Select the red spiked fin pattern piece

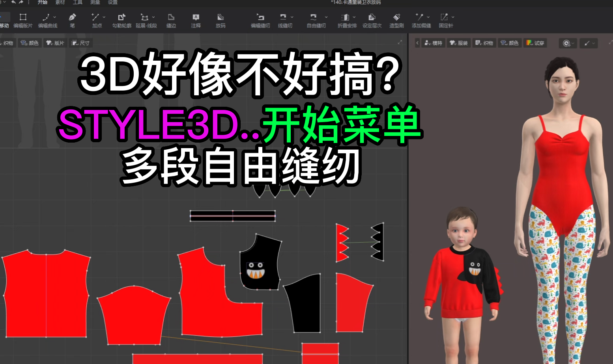click(x=341, y=242)
